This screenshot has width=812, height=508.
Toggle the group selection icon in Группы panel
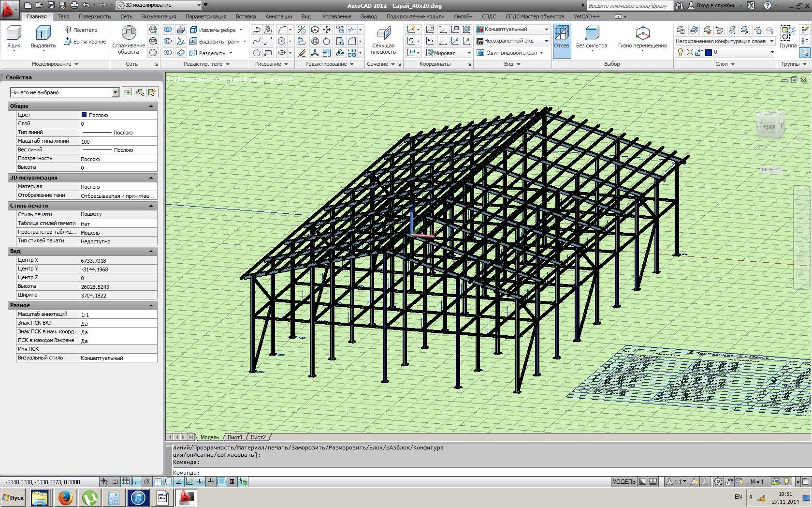click(805, 52)
